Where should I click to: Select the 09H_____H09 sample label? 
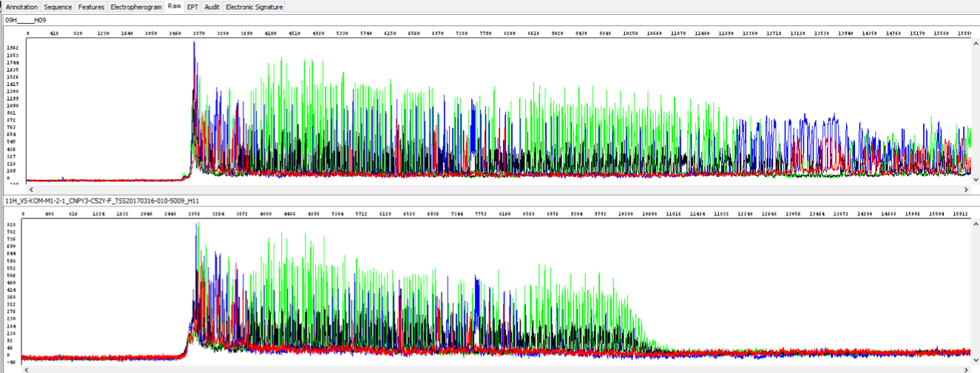[26, 20]
